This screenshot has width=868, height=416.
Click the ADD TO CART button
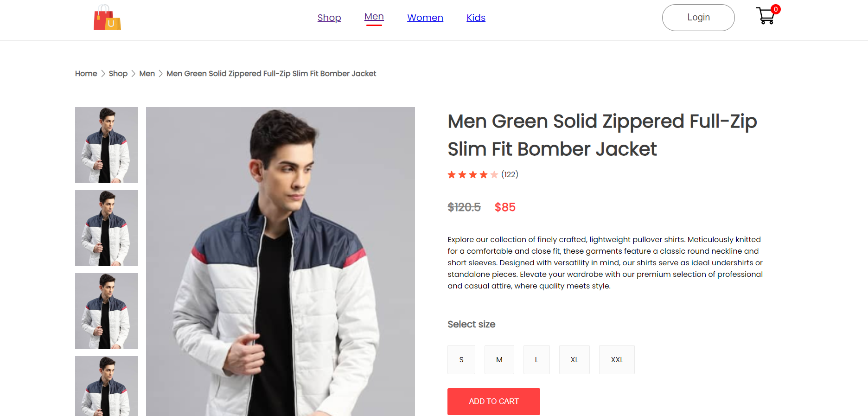[x=493, y=401]
